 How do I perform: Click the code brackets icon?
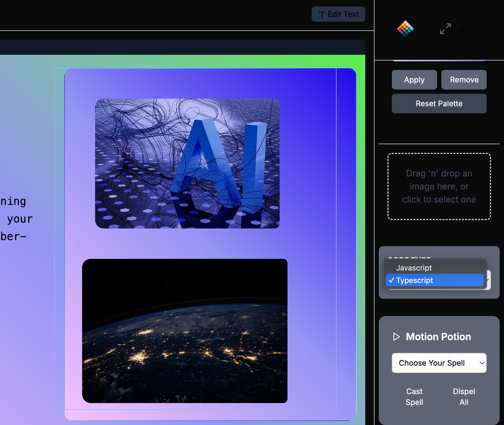485,29
